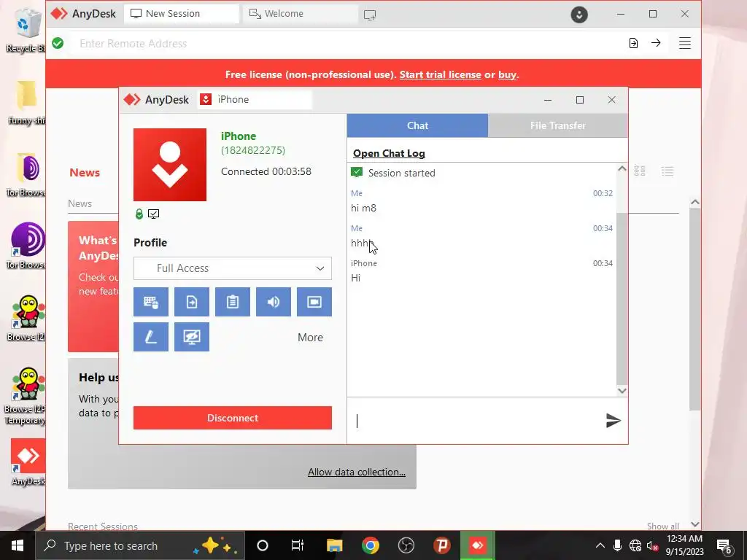Click the chat message input field
This screenshot has height=560, width=747.
pyautogui.click(x=476, y=421)
